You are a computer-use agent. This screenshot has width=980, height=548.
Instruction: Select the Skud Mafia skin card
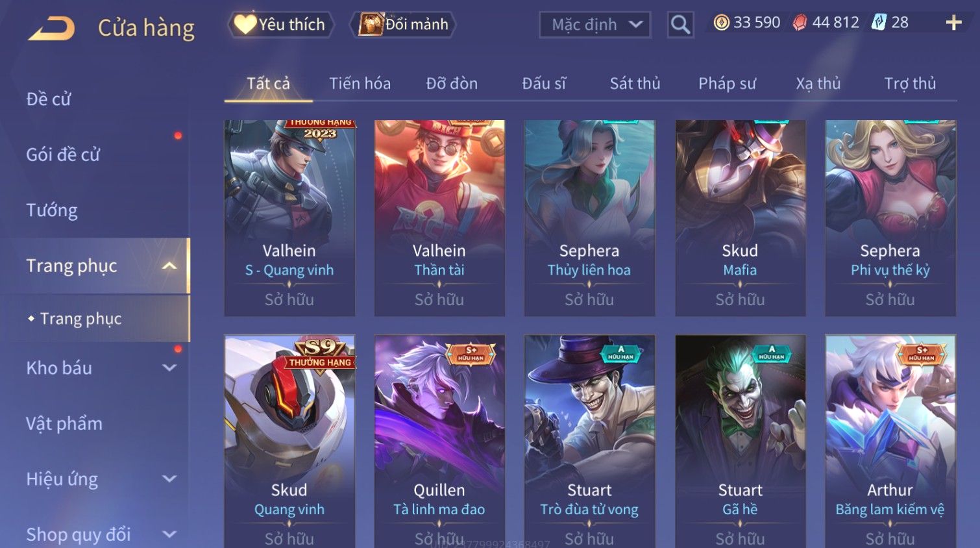[740, 218]
